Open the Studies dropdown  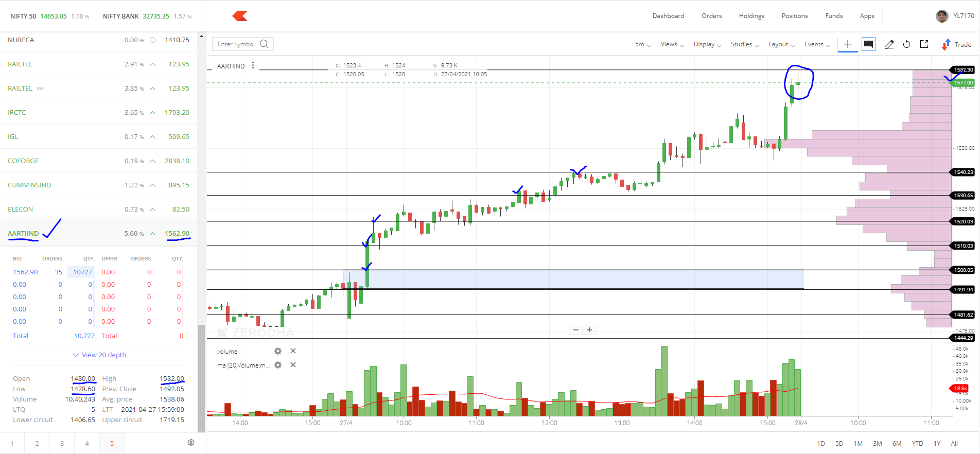click(x=745, y=44)
